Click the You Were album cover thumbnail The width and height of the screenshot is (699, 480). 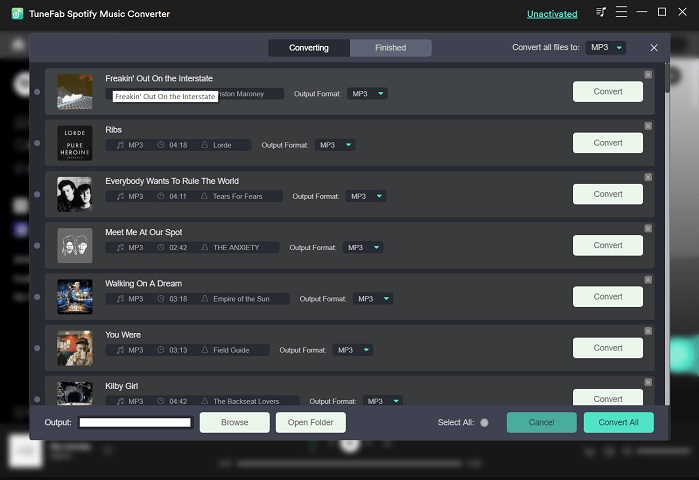tap(75, 348)
